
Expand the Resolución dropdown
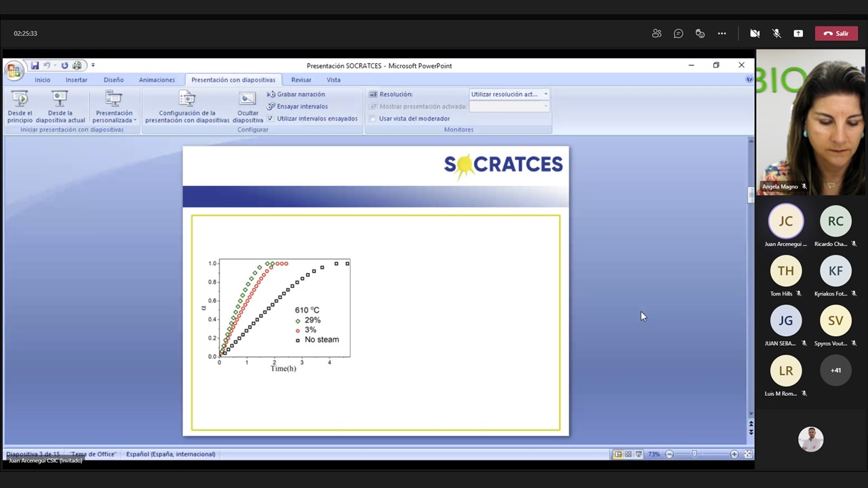(x=545, y=94)
